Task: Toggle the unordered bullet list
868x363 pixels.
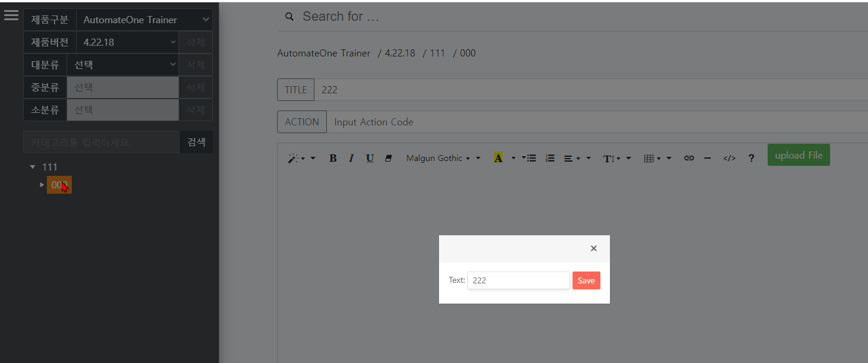Action: pyautogui.click(x=532, y=158)
